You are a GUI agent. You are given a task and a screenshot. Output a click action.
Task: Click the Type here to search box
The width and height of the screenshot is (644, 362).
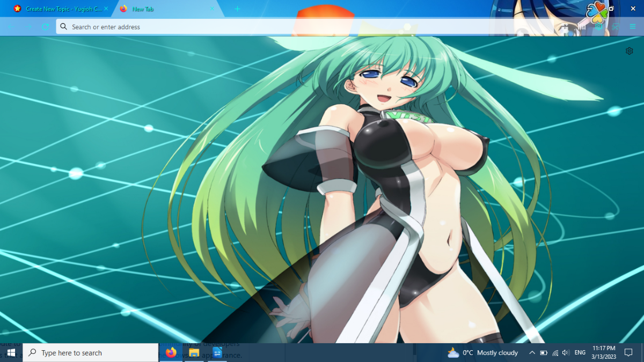(90, 353)
